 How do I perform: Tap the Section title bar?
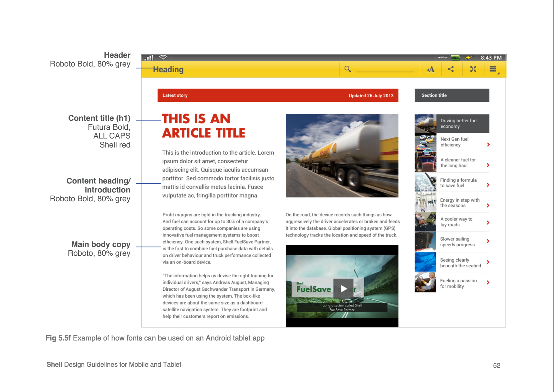[x=452, y=95]
